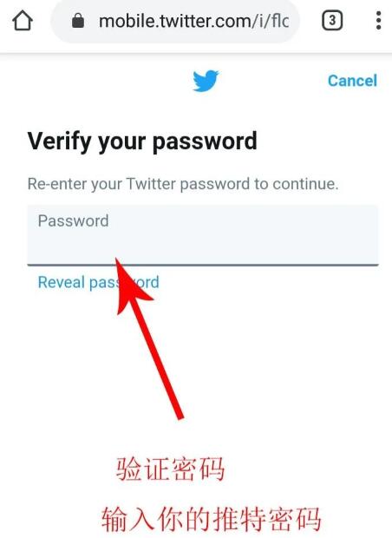
Task: Click the Verify your password heading
Action: 142,141
